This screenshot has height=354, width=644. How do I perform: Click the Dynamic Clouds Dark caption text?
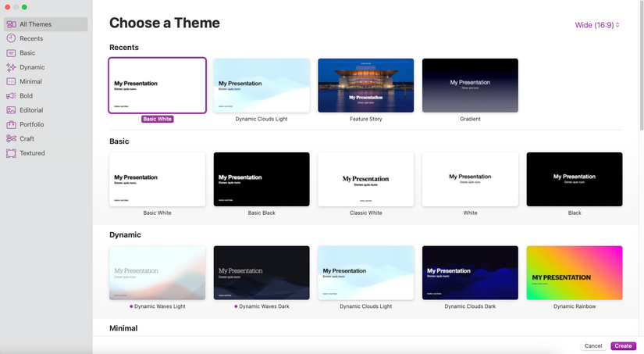(470, 306)
